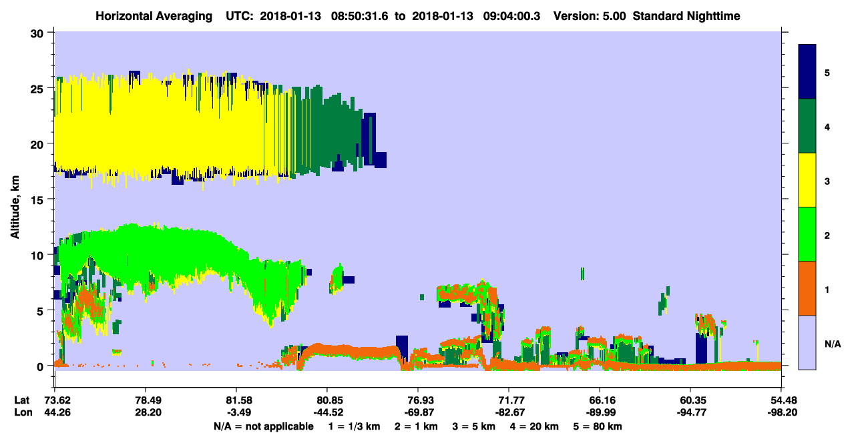Click the y-axis tick label 5
The height and width of the screenshot is (445, 868).
[41, 310]
